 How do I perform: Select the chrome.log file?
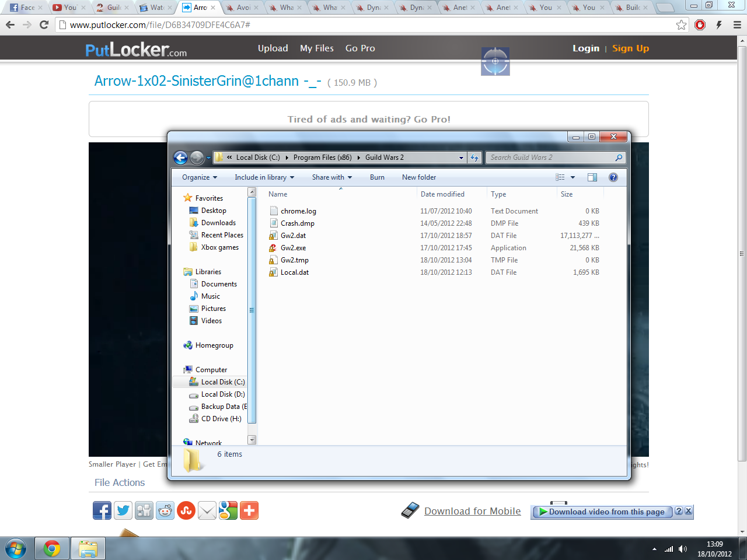(x=298, y=211)
